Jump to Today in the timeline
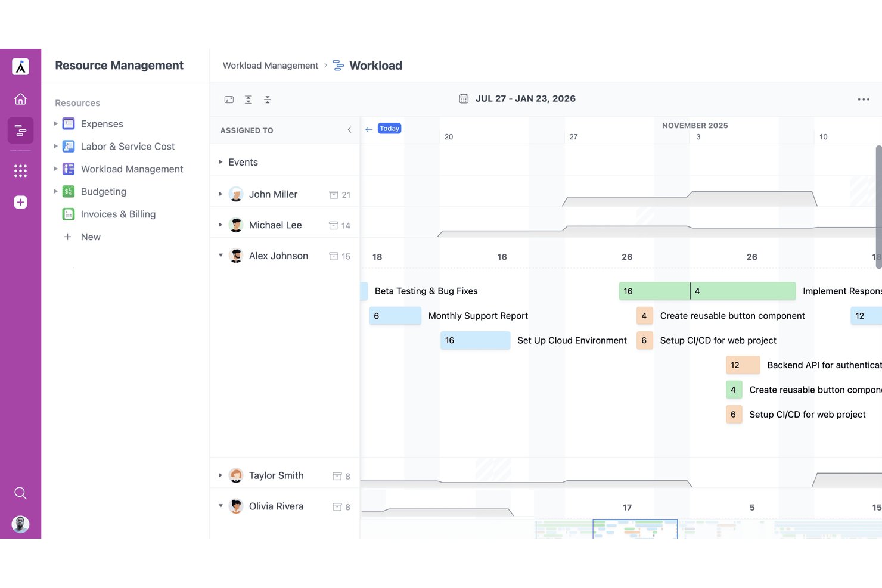Screen dimensions: 882x588 coord(389,129)
